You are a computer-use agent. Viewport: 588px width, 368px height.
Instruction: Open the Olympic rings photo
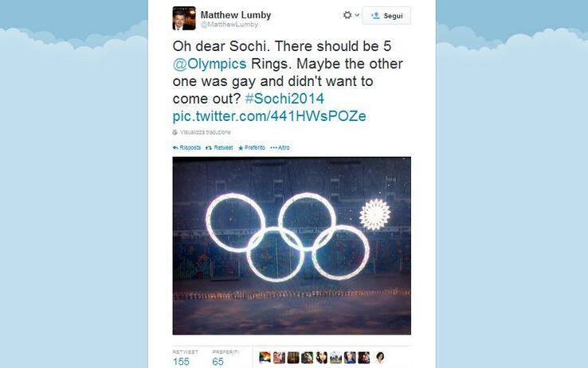(292, 245)
